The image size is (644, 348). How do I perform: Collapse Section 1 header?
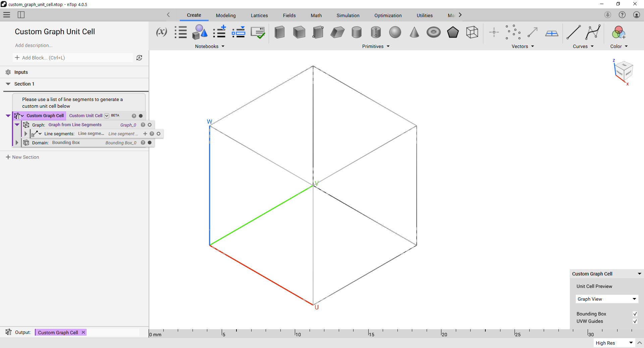[8, 84]
